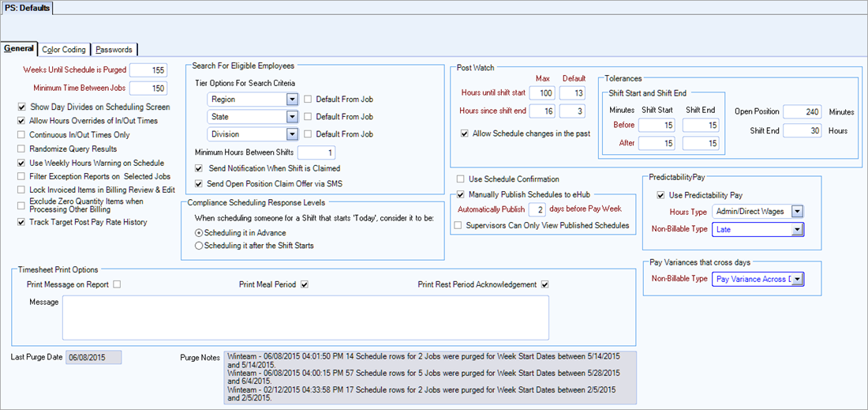Select Scheduling it after the Shift Starts

[x=198, y=246]
